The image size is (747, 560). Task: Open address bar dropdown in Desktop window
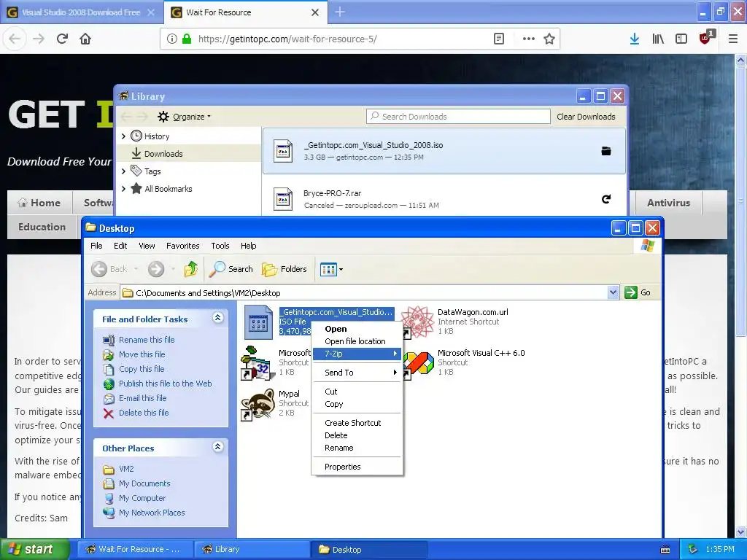pos(613,292)
